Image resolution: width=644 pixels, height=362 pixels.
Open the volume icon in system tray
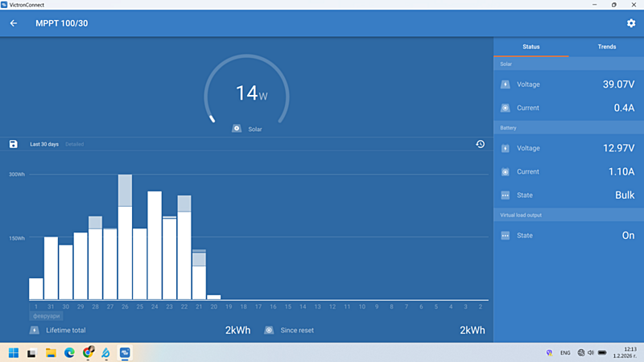pos(591,353)
